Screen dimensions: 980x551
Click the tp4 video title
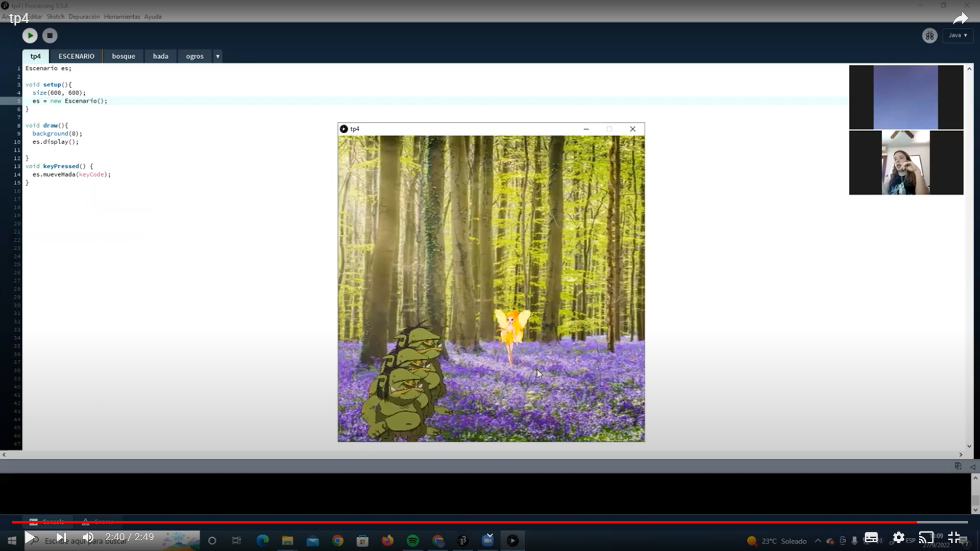click(x=19, y=18)
